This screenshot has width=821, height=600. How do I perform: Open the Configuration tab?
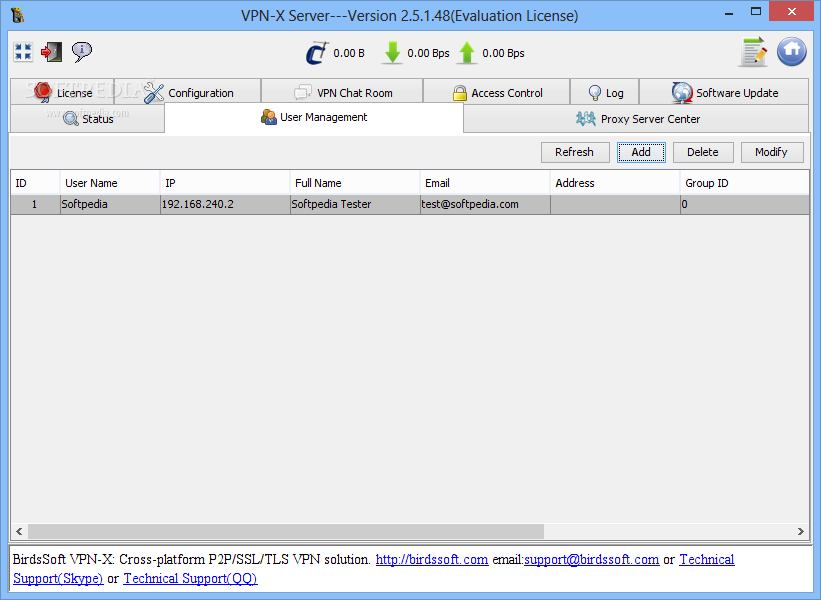188,93
